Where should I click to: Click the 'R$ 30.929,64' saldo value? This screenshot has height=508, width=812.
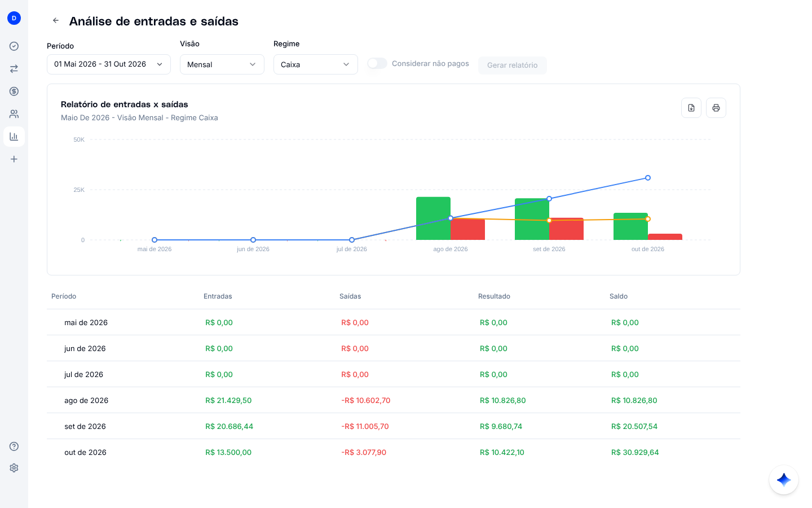point(635,453)
